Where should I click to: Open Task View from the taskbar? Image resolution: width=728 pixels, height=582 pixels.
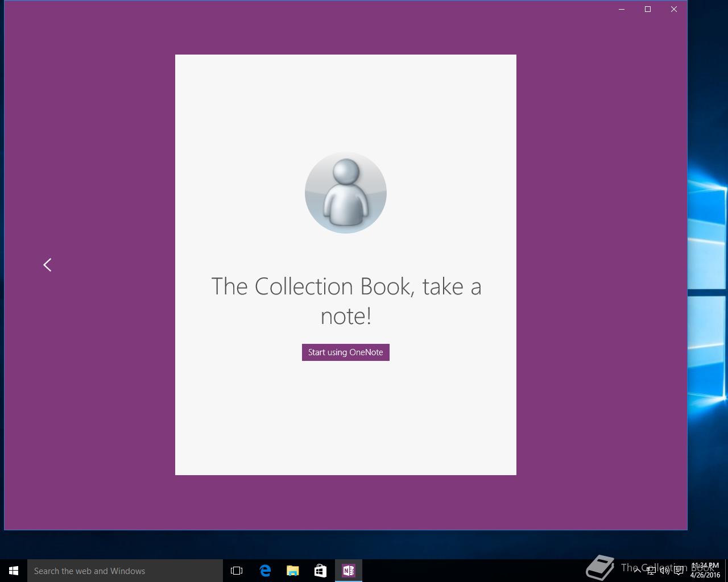(237, 571)
